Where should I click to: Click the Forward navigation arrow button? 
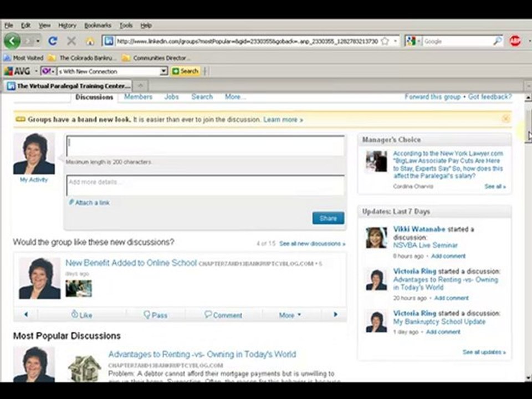pos(28,41)
